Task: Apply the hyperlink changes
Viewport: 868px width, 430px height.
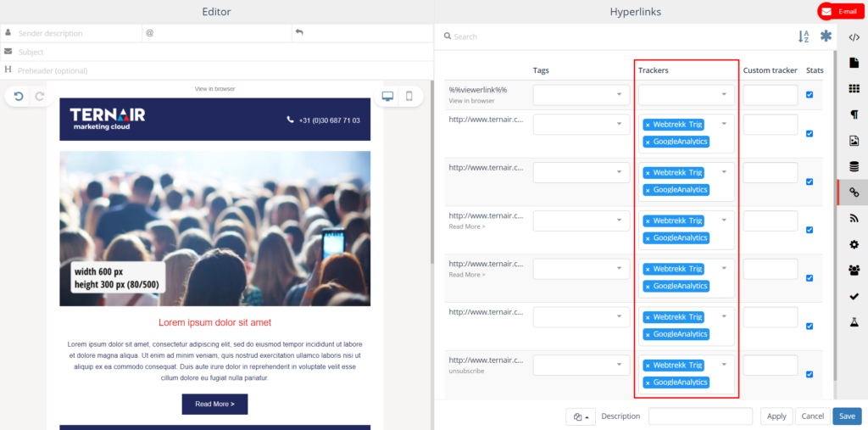Action: tap(776, 416)
